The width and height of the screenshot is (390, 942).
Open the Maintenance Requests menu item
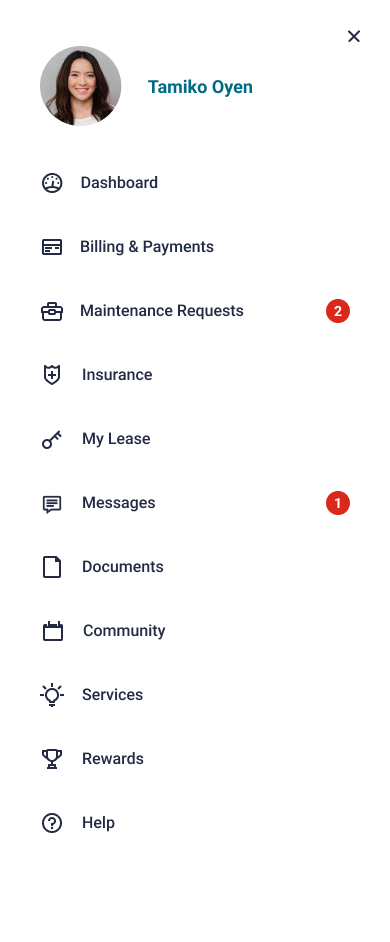(195, 311)
